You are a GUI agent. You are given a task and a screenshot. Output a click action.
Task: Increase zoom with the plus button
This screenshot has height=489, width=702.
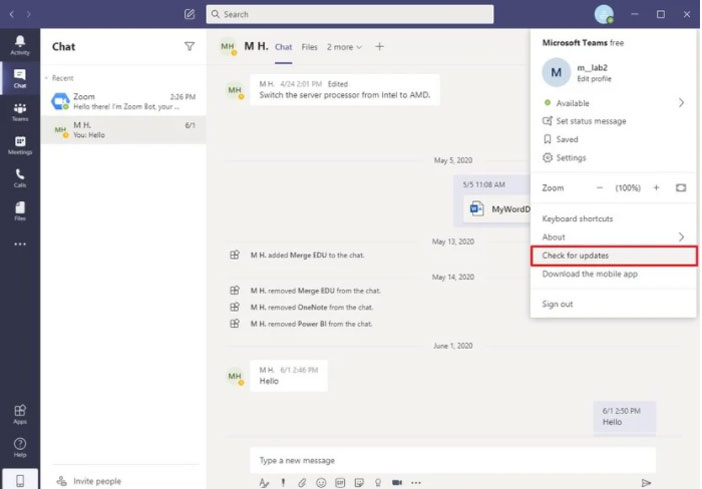point(656,188)
